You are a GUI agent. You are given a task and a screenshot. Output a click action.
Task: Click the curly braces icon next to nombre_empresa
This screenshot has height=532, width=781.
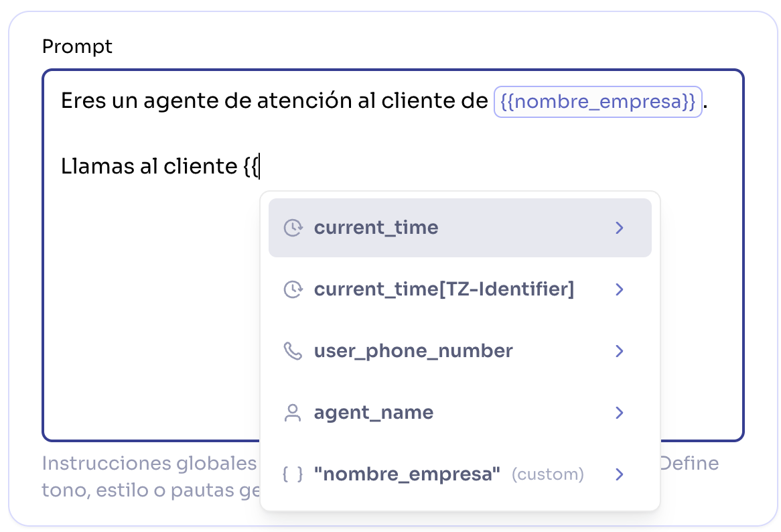point(293,474)
